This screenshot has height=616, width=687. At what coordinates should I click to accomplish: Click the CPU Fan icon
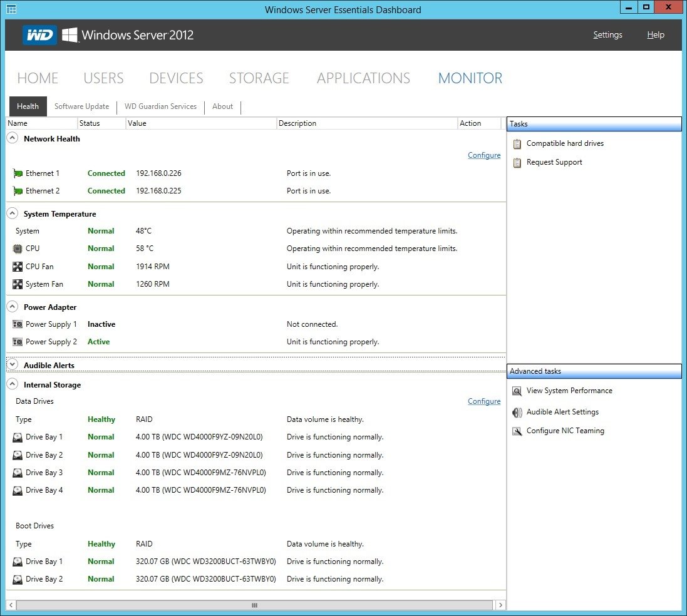18,267
